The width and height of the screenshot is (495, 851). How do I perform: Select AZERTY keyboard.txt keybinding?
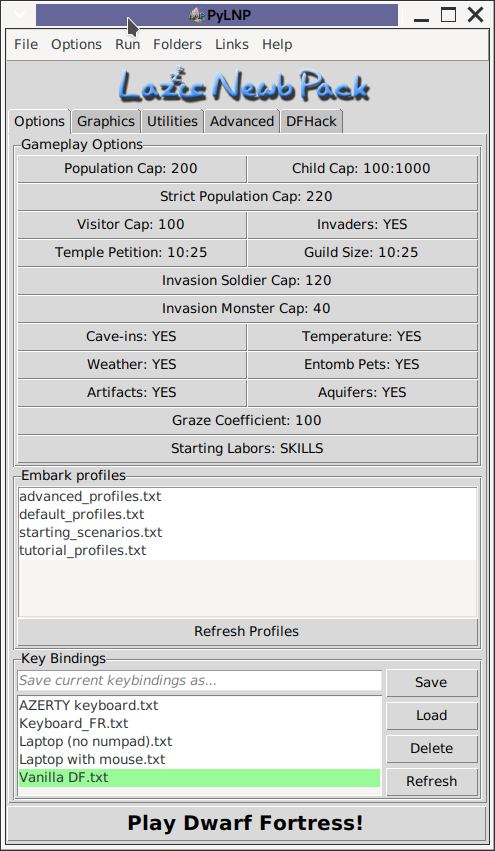[x=199, y=706]
